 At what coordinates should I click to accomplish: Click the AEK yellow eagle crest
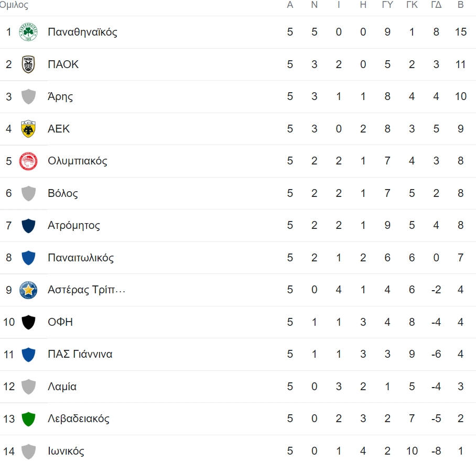[x=28, y=129]
